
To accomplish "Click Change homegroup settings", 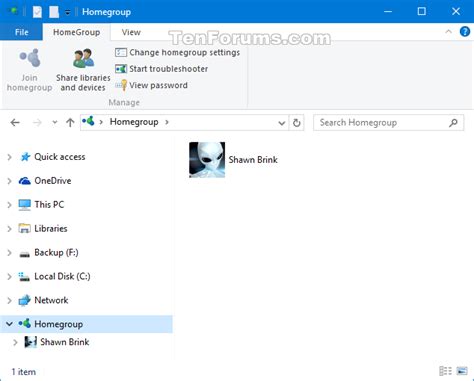I will point(177,52).
